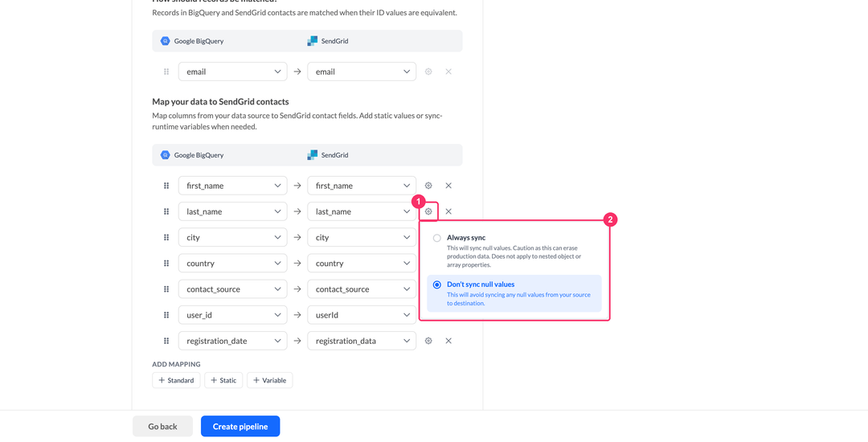Viewport: 868px width, 442px height.
Task: Open destination country dropdown
Action: [x=362, y=264]
